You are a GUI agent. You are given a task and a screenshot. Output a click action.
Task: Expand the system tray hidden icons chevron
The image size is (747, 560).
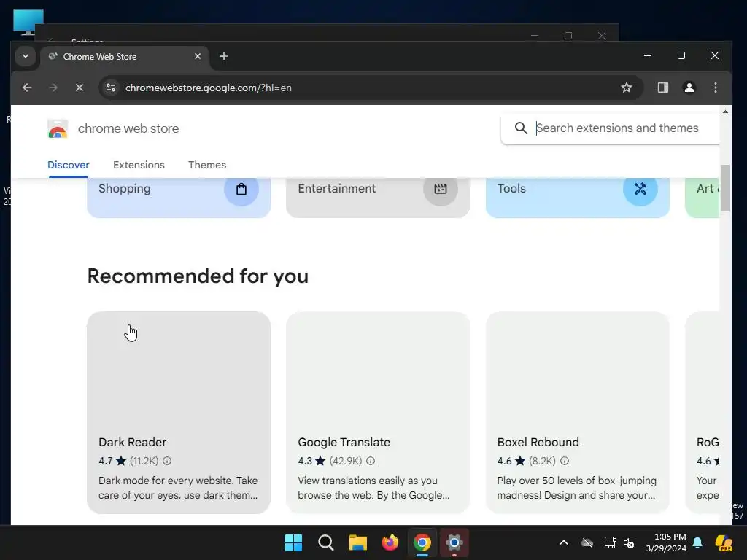(564, 542)
